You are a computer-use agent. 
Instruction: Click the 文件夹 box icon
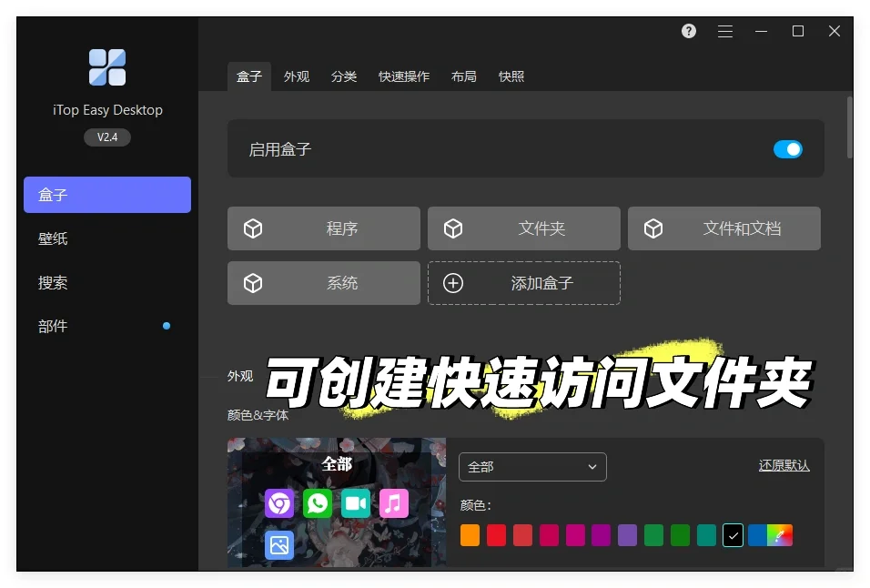pos(454,228)
